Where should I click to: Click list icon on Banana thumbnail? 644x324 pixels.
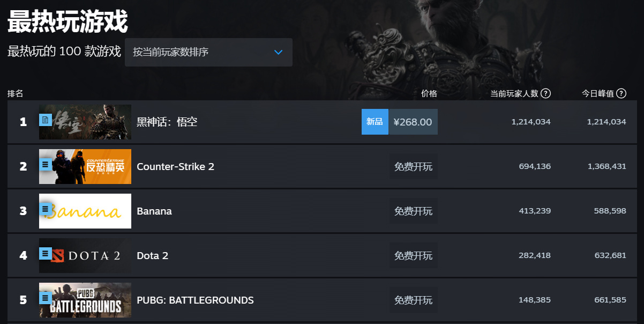point(46,208)
